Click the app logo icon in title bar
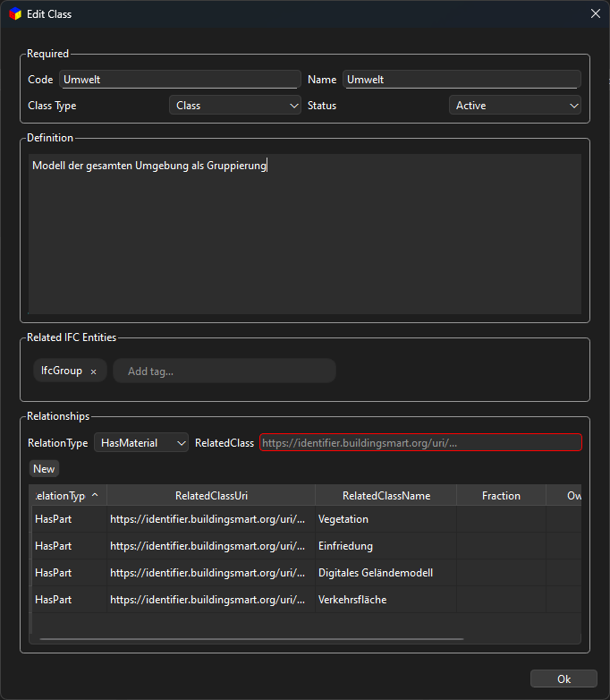The width and height of the screenshot is (610, 700). click(14, 14)
